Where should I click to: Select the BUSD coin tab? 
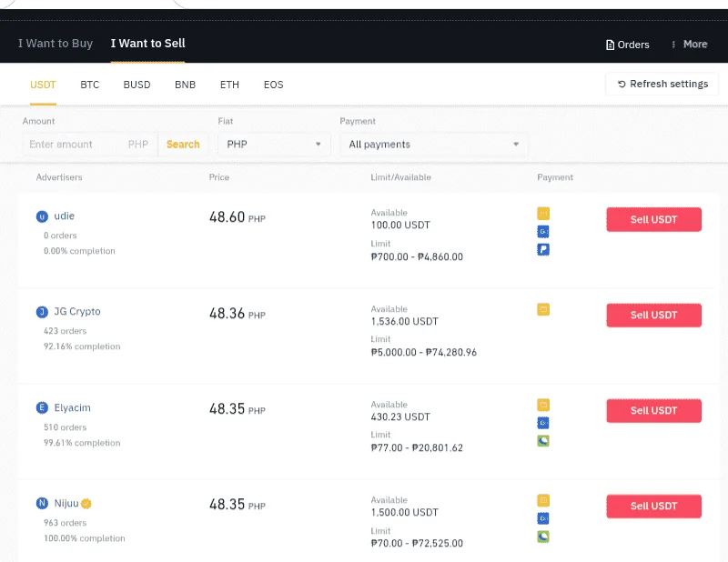(137, 85)
